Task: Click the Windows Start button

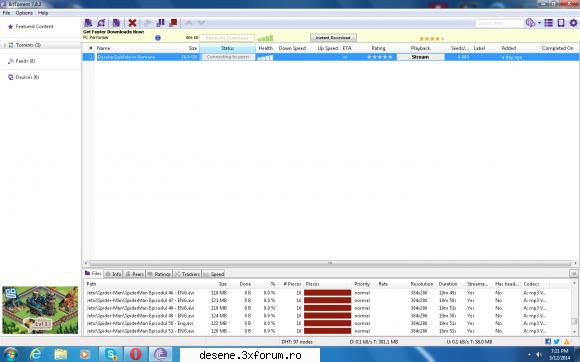Action: click(x=10, y=355)
